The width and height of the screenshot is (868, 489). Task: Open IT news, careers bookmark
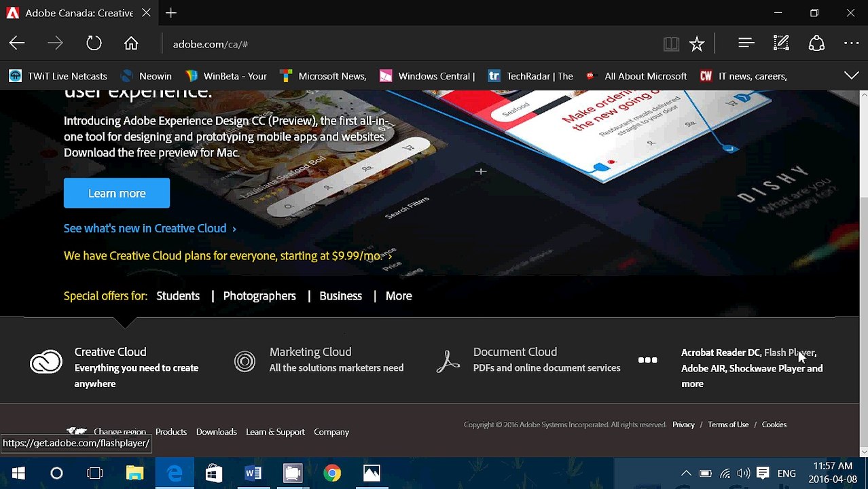[x=744, y=76]
